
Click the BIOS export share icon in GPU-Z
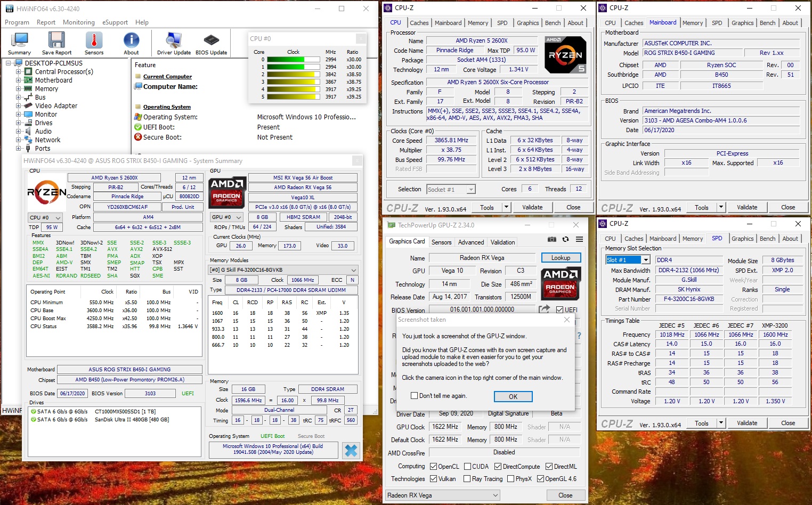(544, 309)
